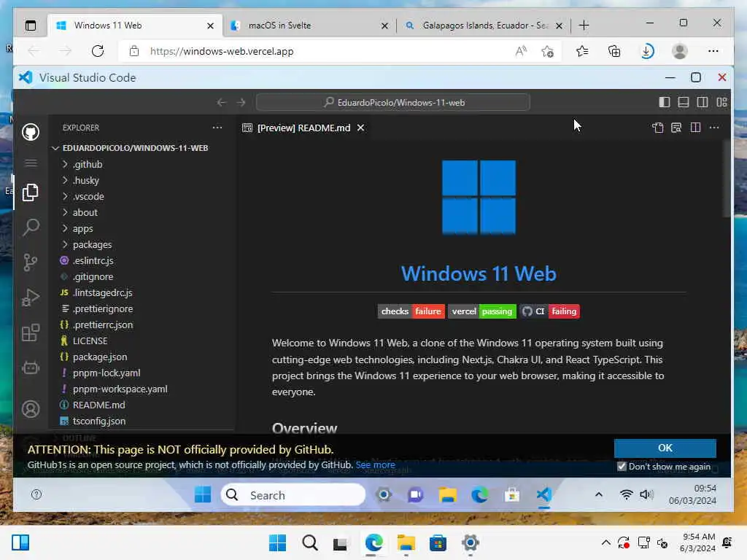The width and height of the screenshot is (747, 560).
Task: Refresh the windows-web.vercel.app page
Action: (98, 51)
